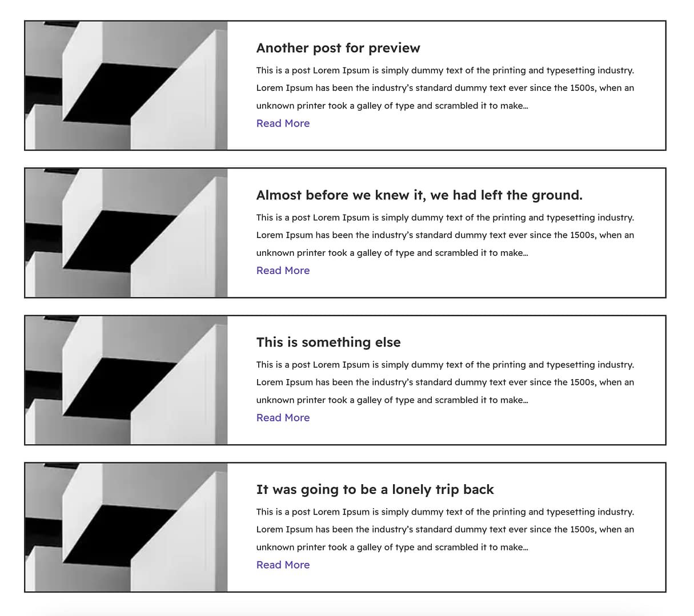Click blank area beside Read More in second card

click(486, 271)
